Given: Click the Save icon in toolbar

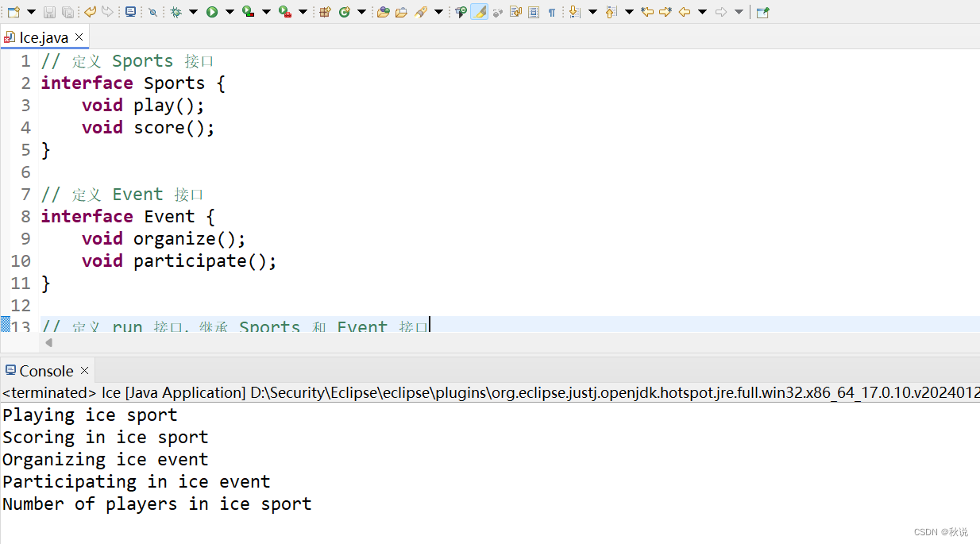Looking at the screenshot, I should (x=49, y=12).
